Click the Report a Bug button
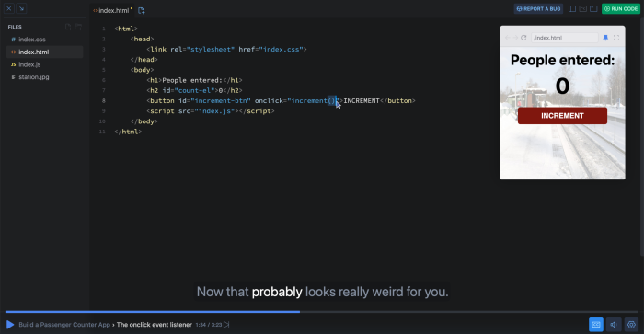The height and width of the screenshot is (334, 644). [x=538, y=8]
